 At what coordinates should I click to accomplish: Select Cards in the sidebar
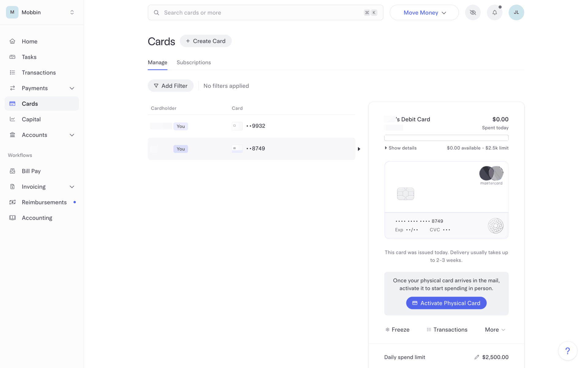42,104
